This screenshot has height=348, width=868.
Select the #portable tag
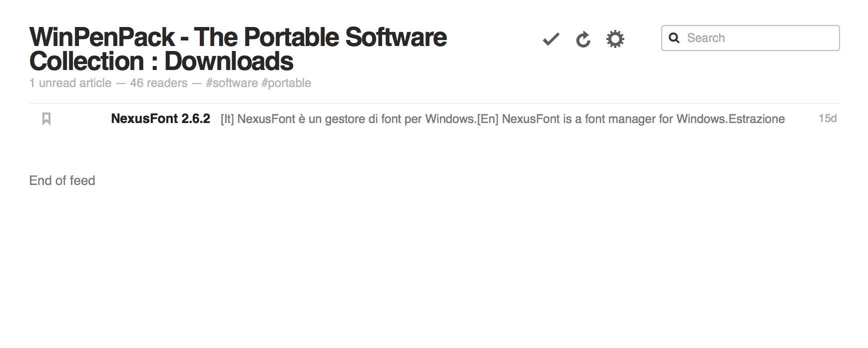[x=286, y=83]
